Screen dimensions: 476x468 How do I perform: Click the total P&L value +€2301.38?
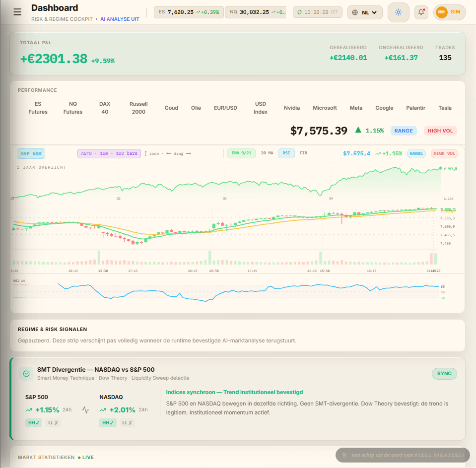pyautogui.click(x=54, y=59)
